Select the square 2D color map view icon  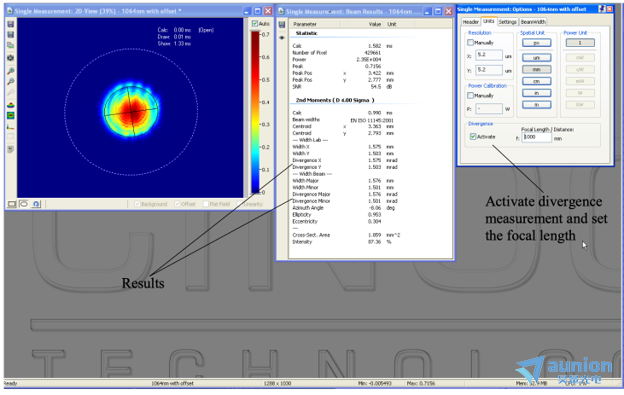11,115
